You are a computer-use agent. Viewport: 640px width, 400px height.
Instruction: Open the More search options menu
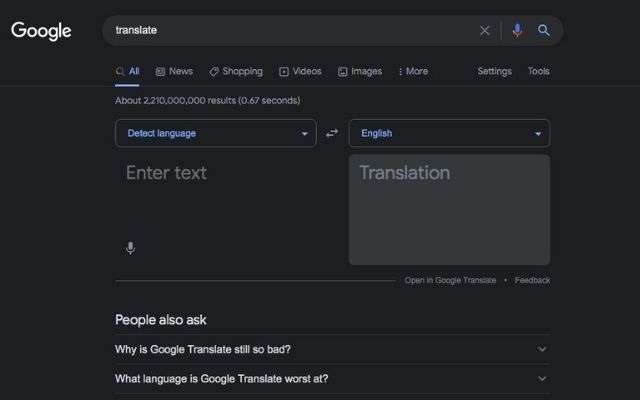point(412,71)
